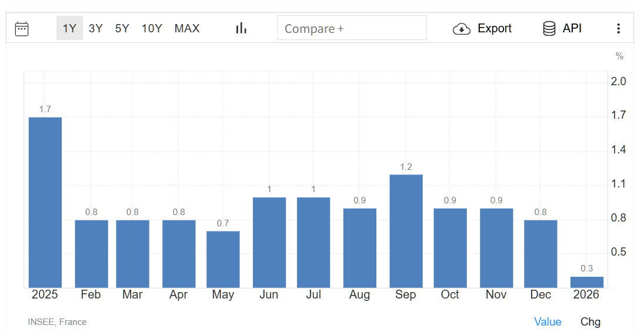Open the three-dot more options menu
Image resolution: width=644 pixels, height=332 pixels.
(618, 28)
